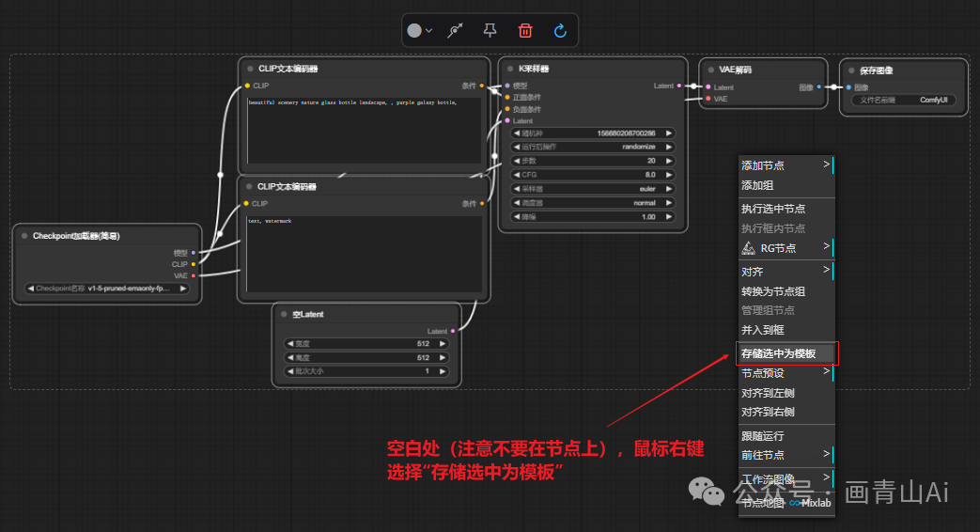
Task: Choose 并入到框 from context menu
Action: 786,330
